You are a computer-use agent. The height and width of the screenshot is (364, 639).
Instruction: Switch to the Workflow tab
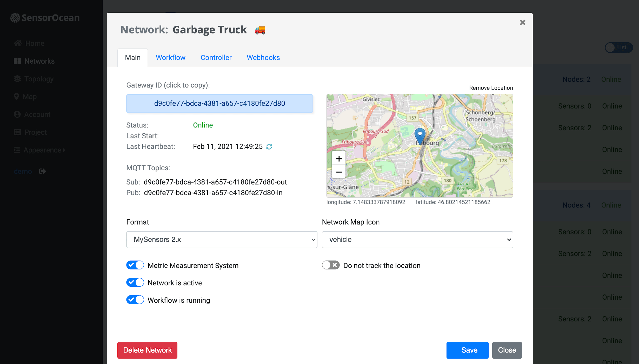170,58
